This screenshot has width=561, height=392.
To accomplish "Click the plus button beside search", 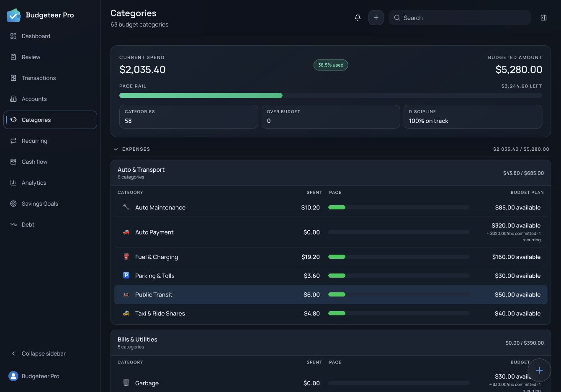I will tap(376, 18).
